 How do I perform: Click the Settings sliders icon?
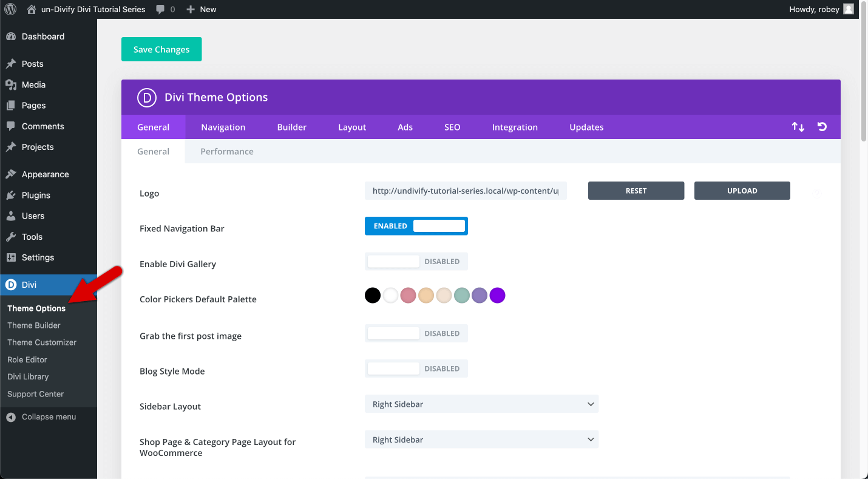[x=11, y=257]
